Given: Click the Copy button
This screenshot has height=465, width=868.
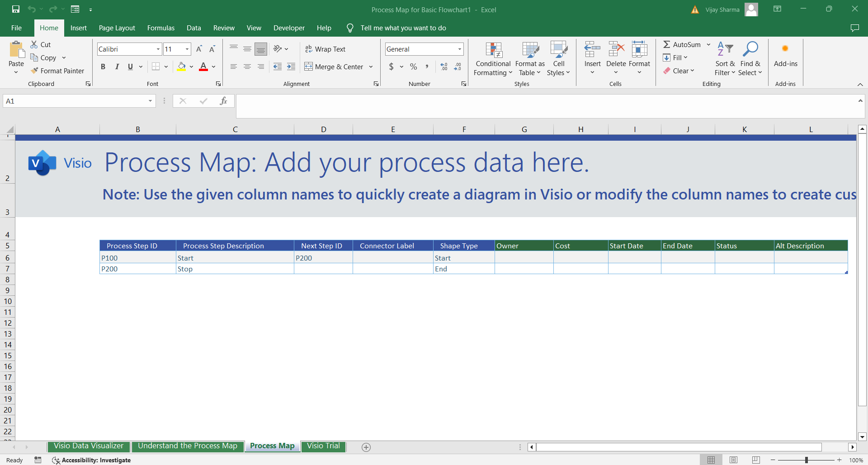Looking at the screenshot, I should (x=44, y=57).
